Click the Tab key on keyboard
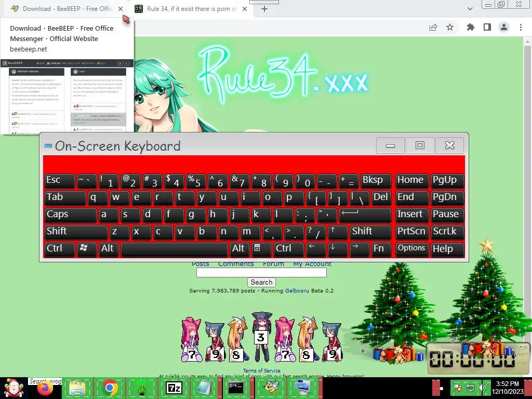This screenshot has height=399, width=532. (x=65, y=198)
